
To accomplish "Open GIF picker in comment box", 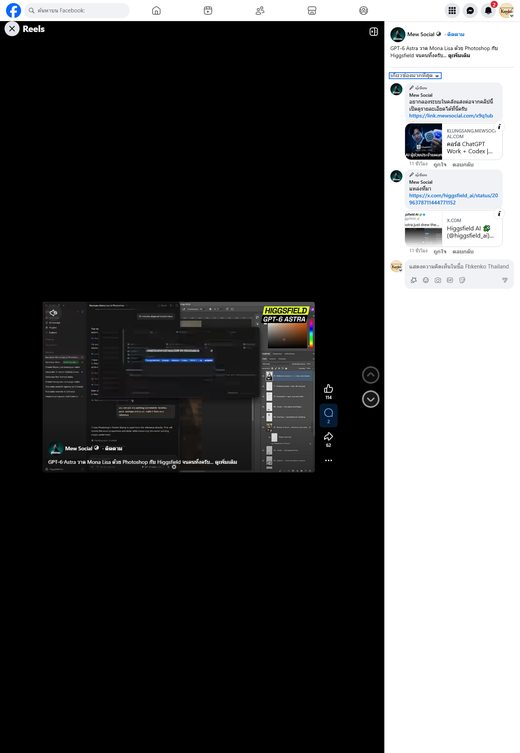I will [x=449, y=280].
